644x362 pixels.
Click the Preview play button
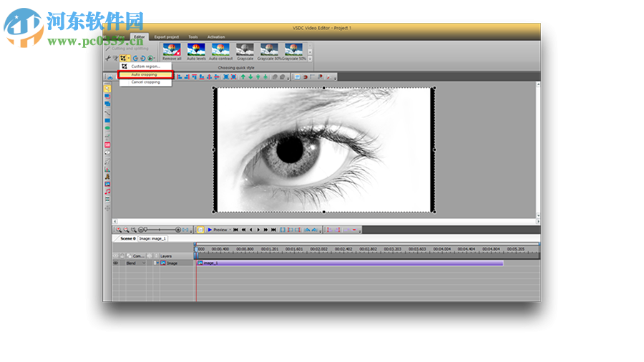(218, 230)
